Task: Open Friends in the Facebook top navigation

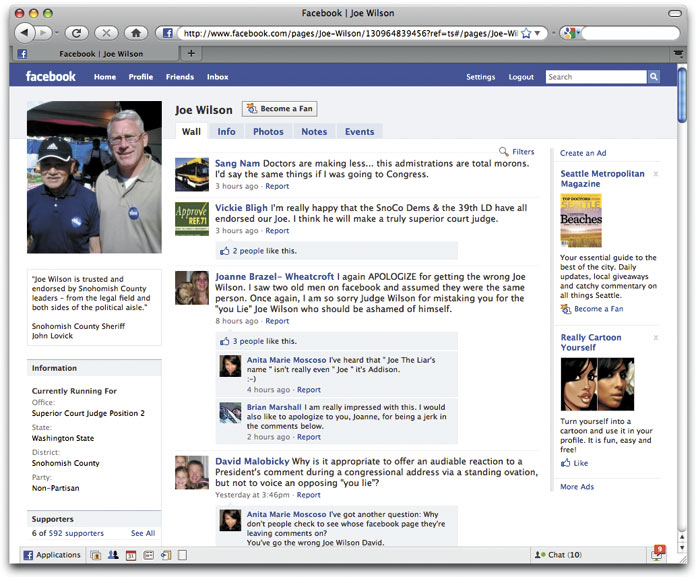Action: (180, 77)
